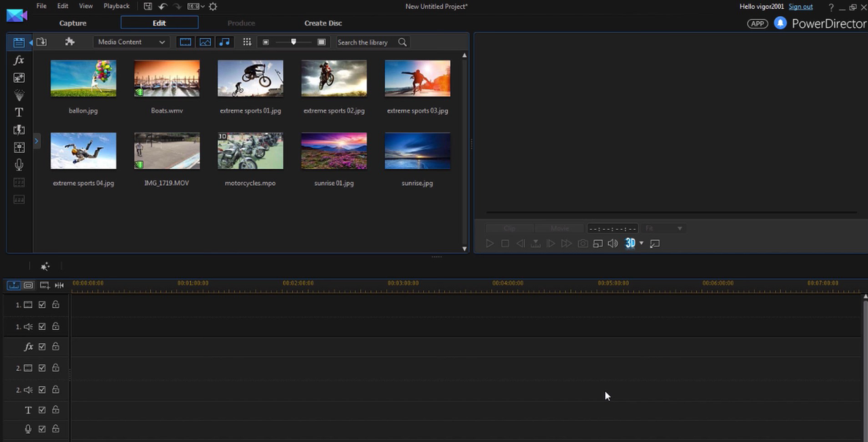The width and height of the screenshot is (868, 442).
Task: Open the Playback menu
Action: pos(117,6)
